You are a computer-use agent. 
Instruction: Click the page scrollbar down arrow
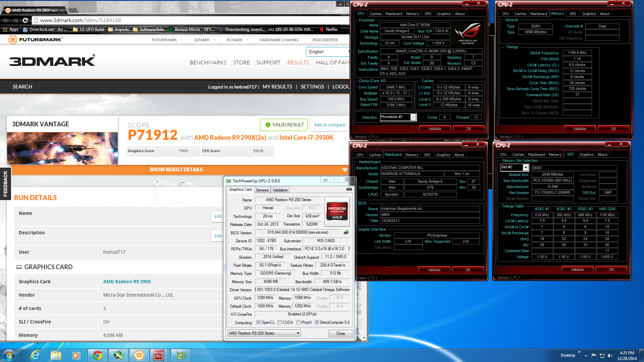[364, 338]
